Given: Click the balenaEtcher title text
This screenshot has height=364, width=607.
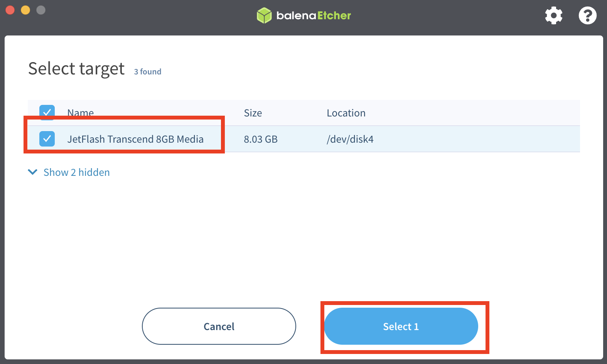Looking at the screenshot, I should [x=314, y=15].
